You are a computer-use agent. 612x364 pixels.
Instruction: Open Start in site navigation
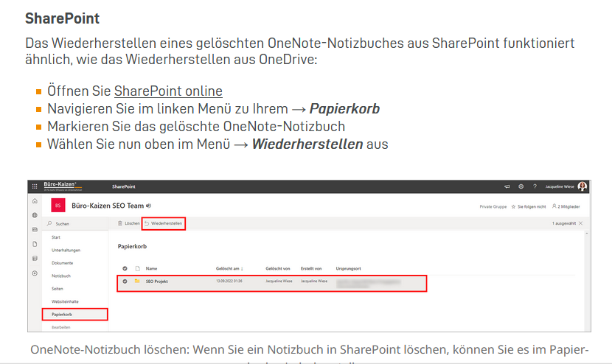tap(56, 237)
